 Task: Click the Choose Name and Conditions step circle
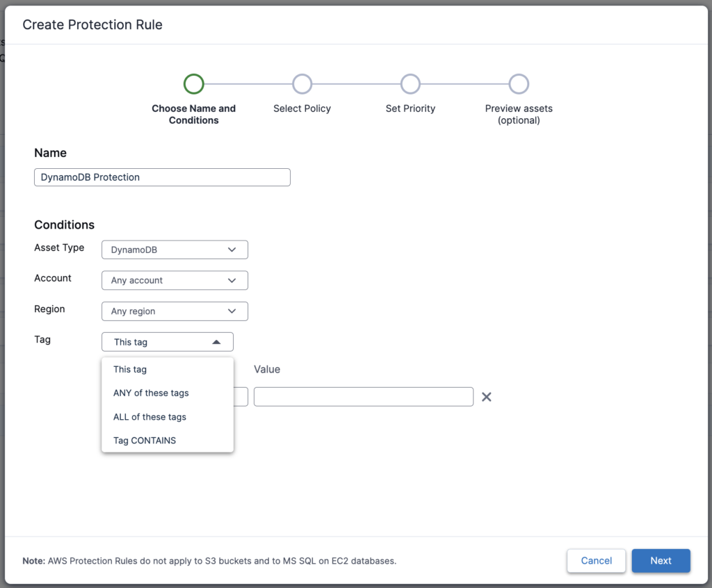(x=194, y=84)
